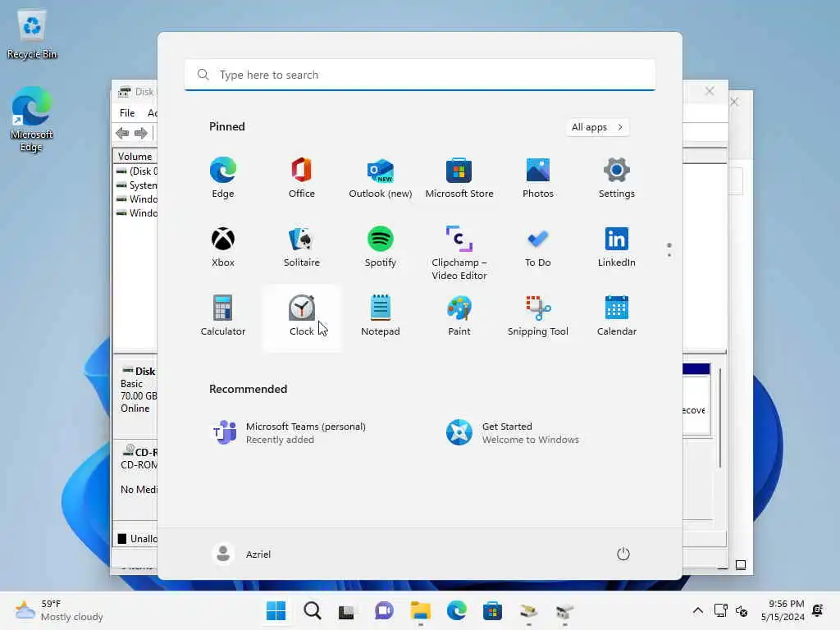Click Forward arrow in Disk Management toolbar
The width and height of the screenshot is (840, 630).
pos(141,133)
